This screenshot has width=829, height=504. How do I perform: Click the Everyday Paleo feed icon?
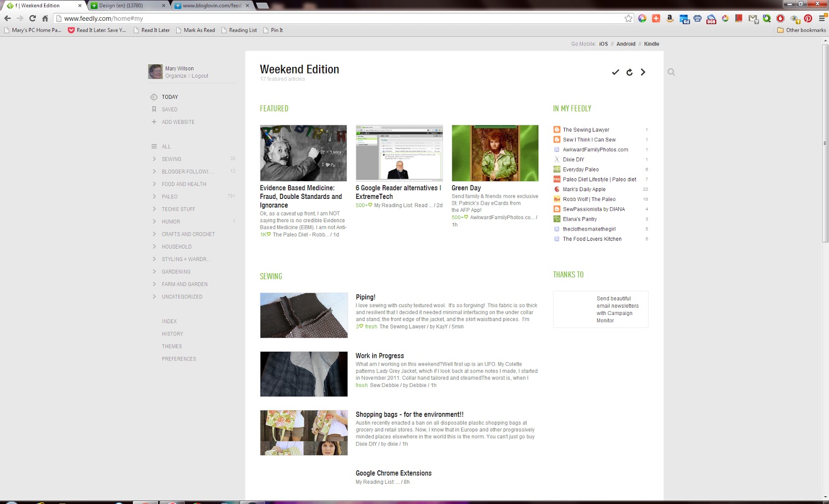556,169
